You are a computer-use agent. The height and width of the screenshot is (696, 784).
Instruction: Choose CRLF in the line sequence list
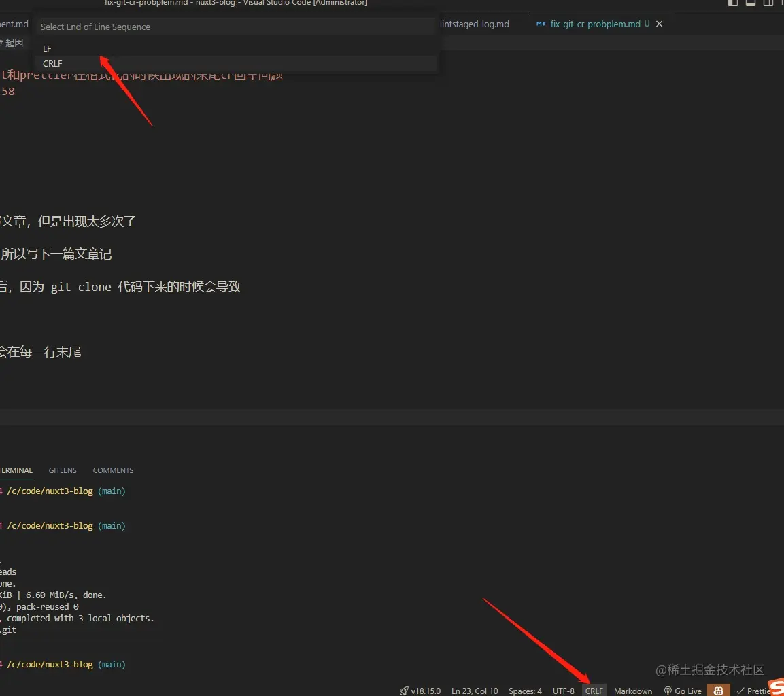tap(236, 63)
